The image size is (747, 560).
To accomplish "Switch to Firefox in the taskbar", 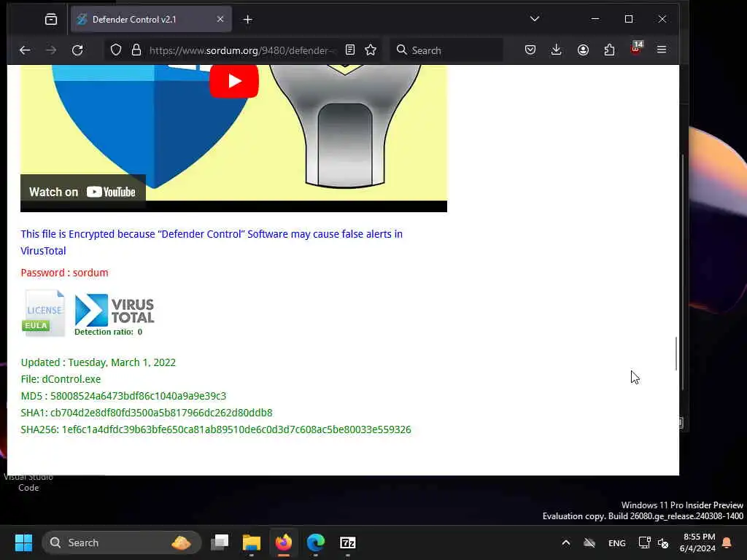I will [x=284, y=542].
